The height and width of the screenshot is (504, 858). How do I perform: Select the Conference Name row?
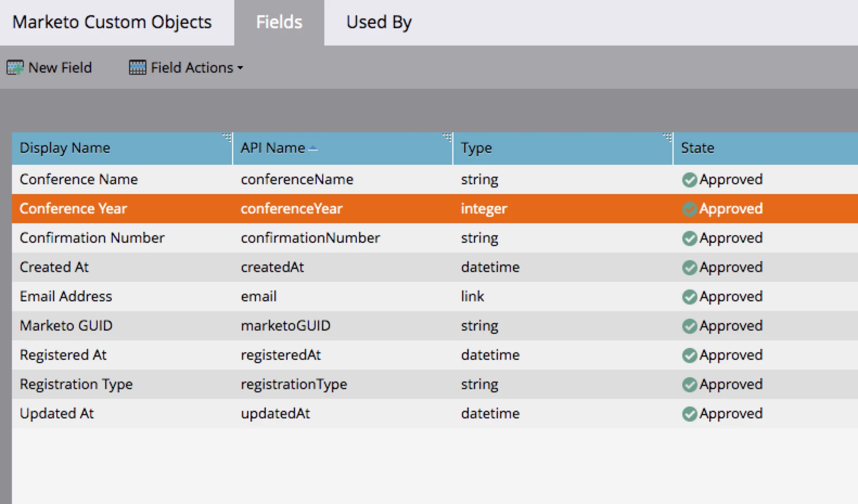(435, 179)
